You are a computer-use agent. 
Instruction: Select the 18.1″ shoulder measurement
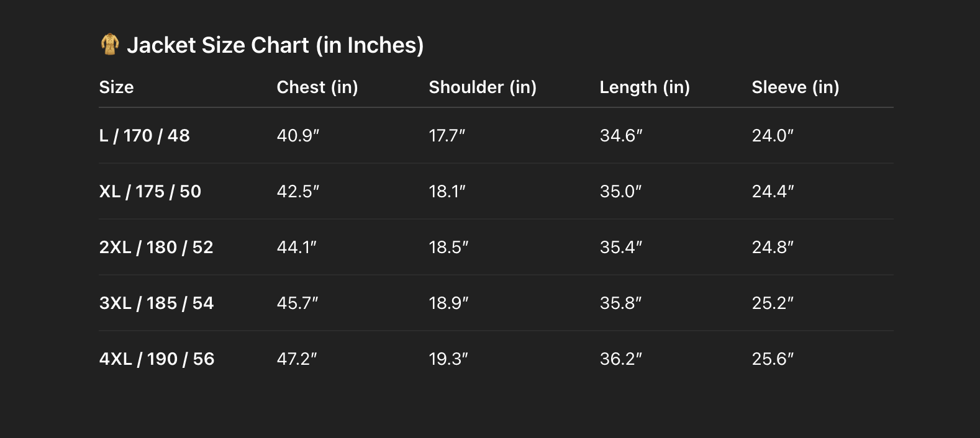[447, 191]
